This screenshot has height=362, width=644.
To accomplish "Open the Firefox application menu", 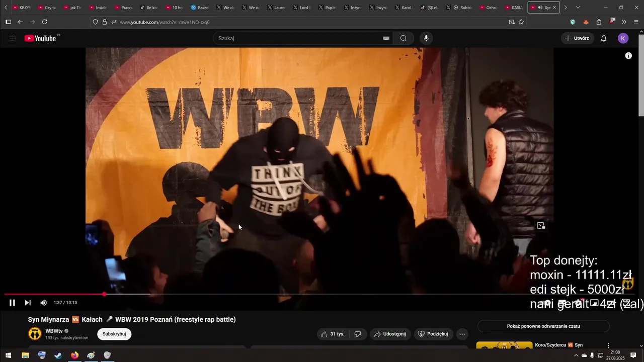I will point(636,22).
